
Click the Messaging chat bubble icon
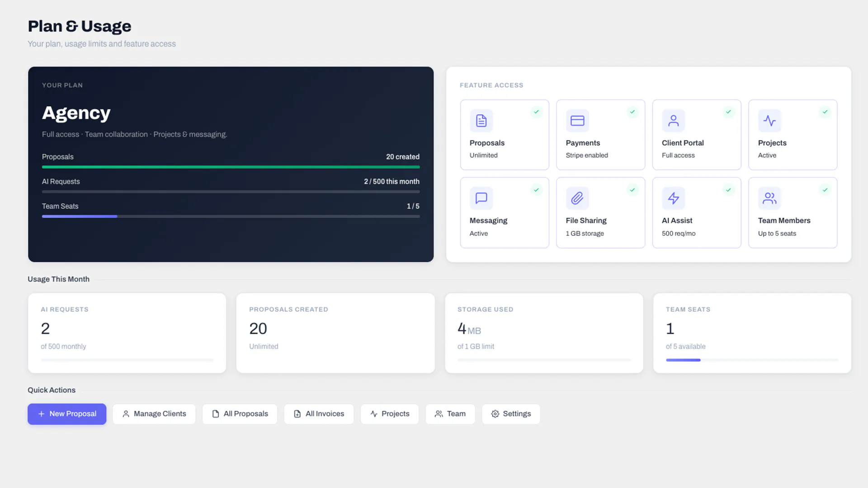tap(481, 198)
